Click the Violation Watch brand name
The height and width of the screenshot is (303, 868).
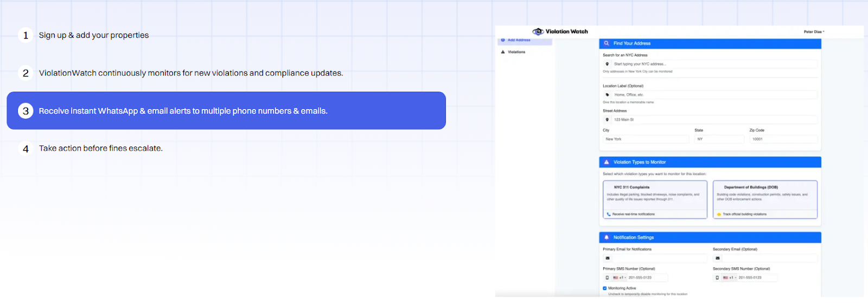tap(566, 31)
